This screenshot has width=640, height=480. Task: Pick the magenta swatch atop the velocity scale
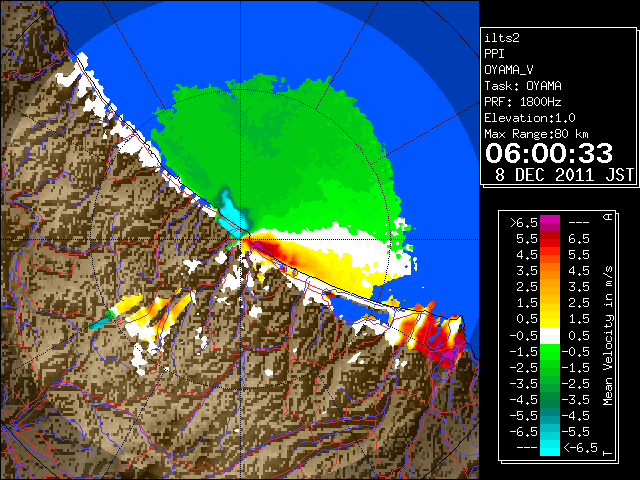550,220
